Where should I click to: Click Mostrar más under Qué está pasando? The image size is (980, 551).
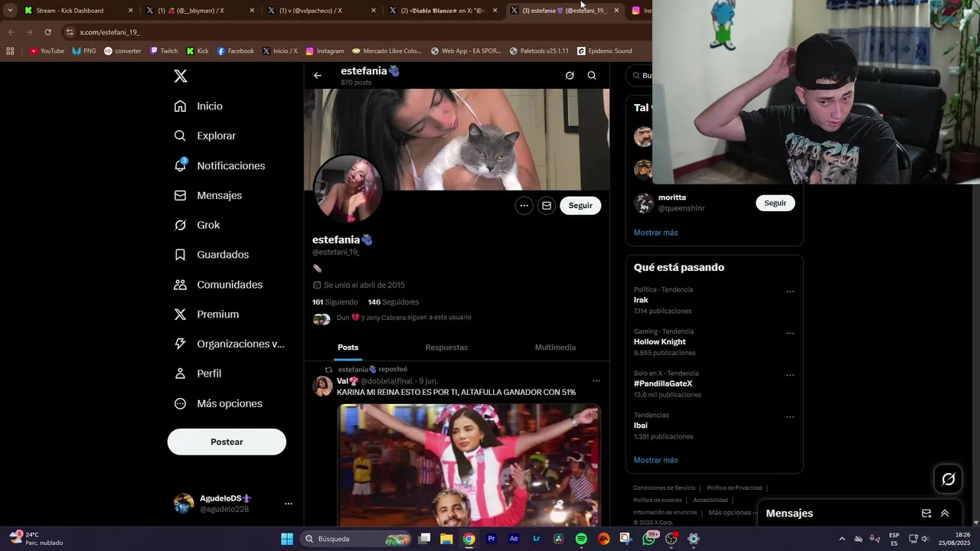(x=655, y=460)
